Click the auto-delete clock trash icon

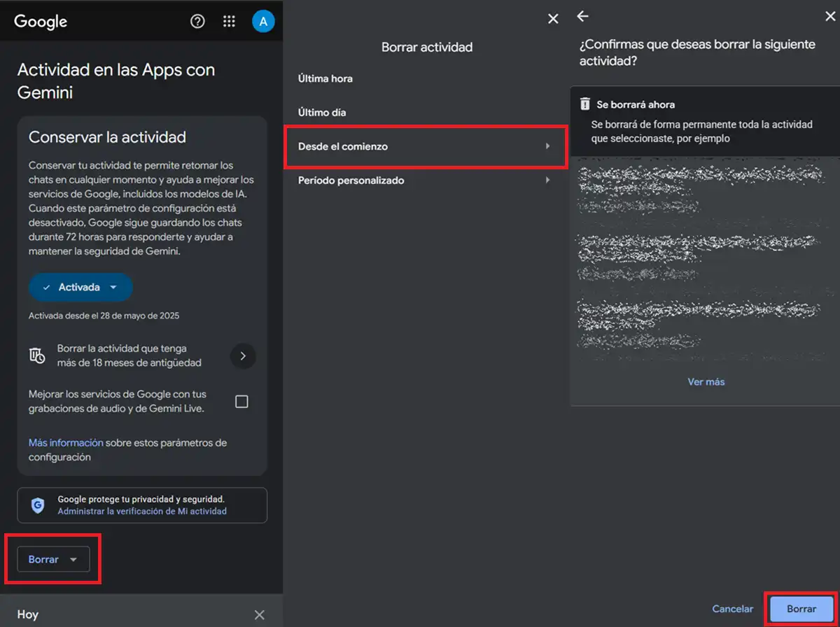(37, 355)
